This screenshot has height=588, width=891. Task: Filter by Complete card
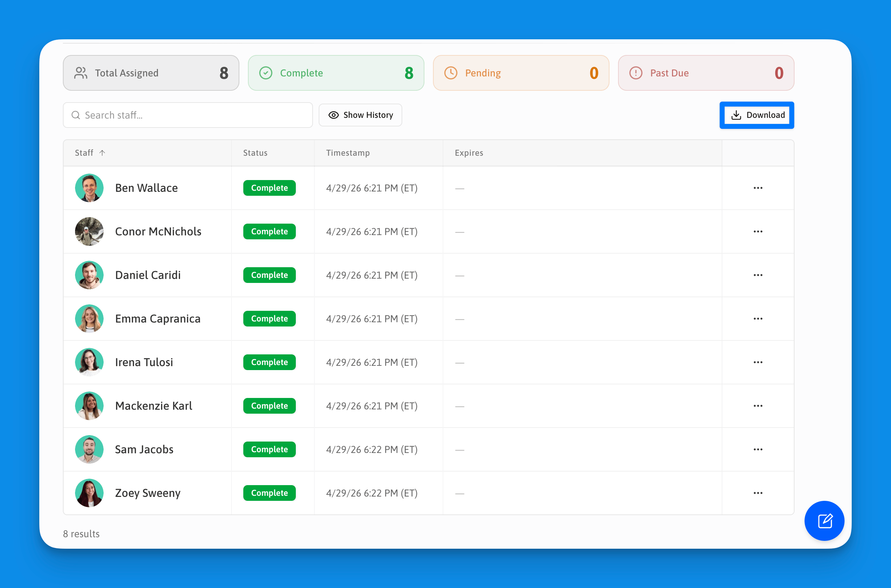(336, 73)
